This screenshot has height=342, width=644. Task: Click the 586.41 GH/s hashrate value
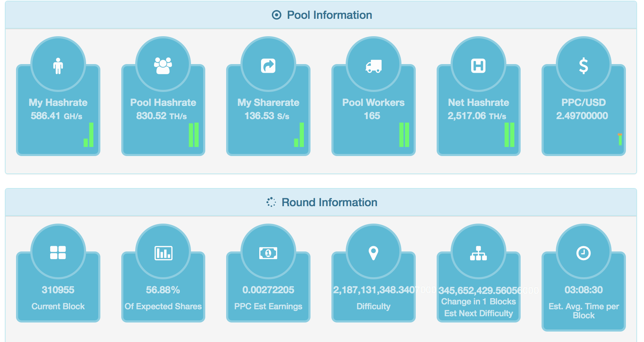click(x=56, y=116)
